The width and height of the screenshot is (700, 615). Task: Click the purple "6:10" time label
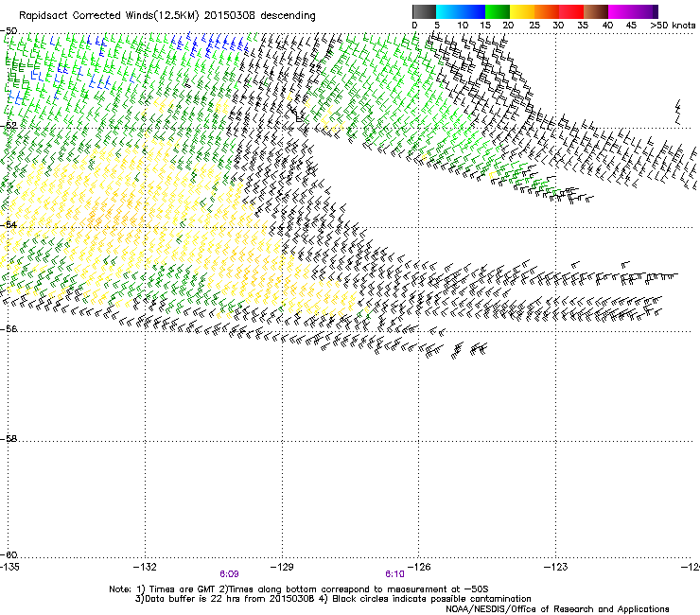pos(394,574)
